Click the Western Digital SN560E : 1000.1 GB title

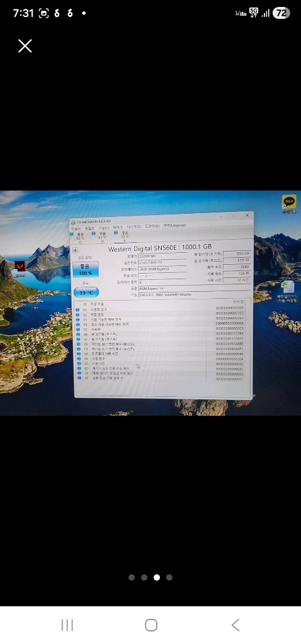coord(160,248)
